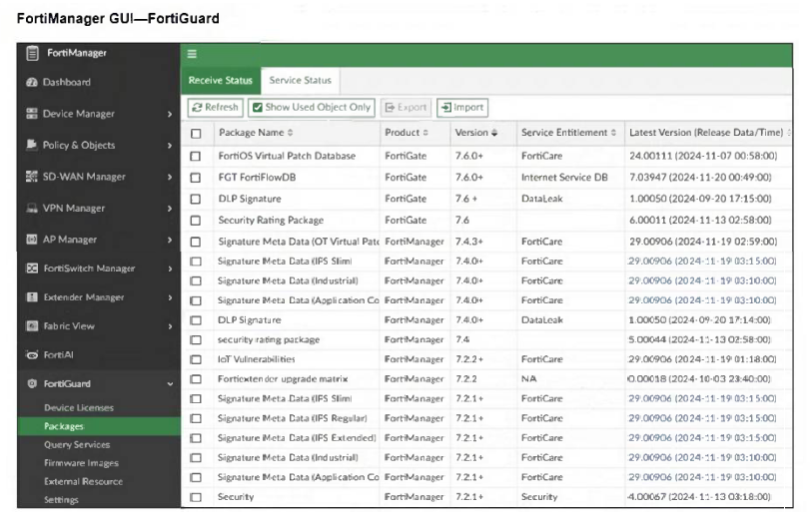Click the FortiAI sidebar icon
812x531 pixels.
32,355
